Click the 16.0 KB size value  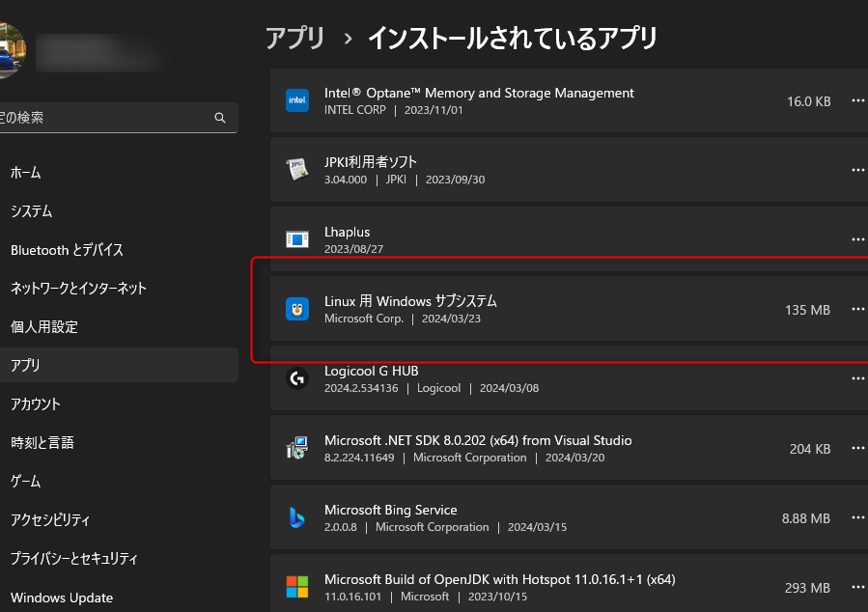click(809, 101)
